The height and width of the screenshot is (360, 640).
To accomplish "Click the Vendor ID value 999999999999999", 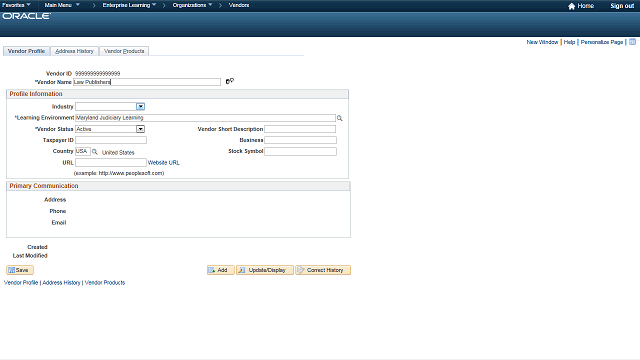I will [x=98, y=73].
